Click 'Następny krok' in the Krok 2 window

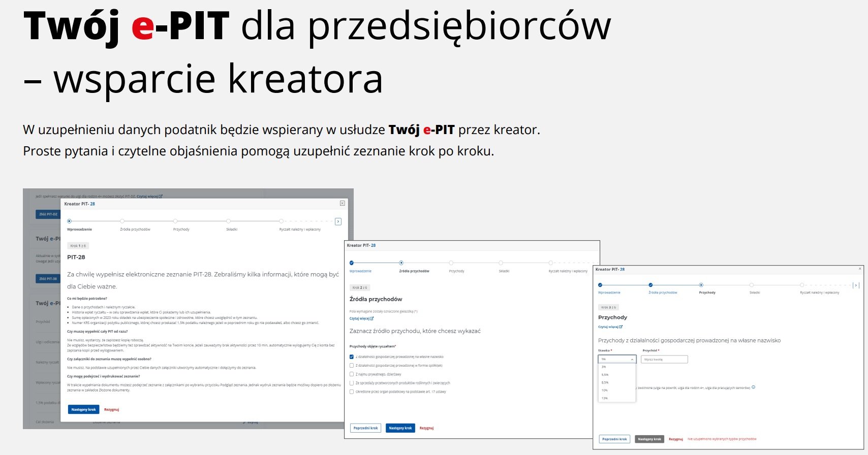pyautogui.click(x=400, y=428)
